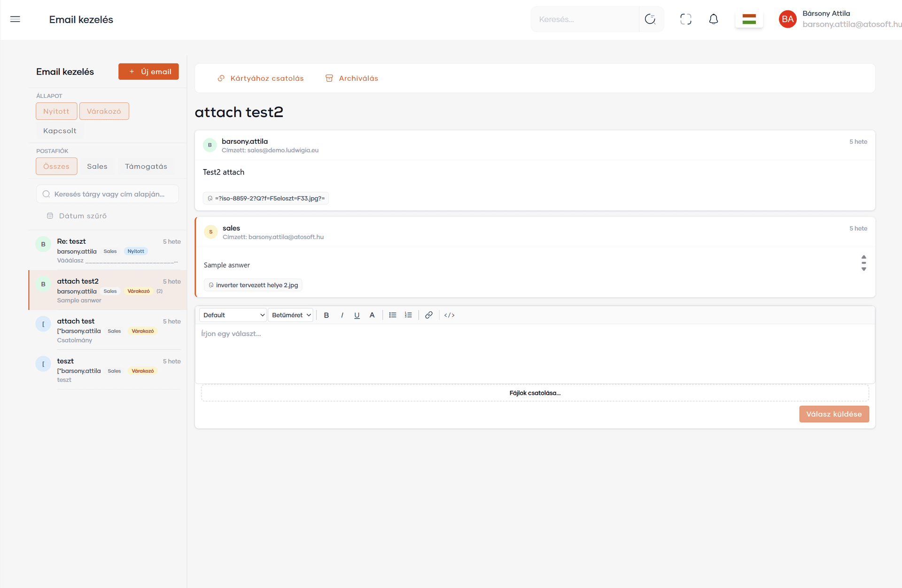Click the fullscreen toggle icon
Viewport: 902px width, 588px height.
point(685,19)
